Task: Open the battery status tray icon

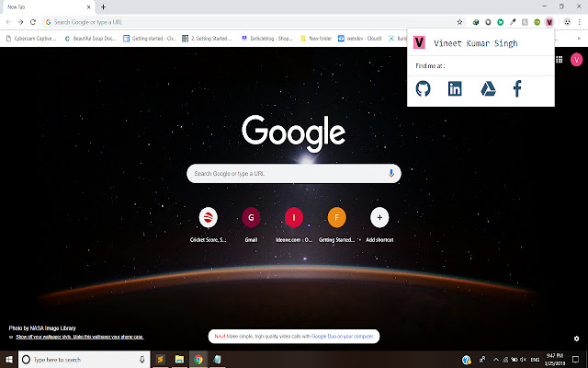Action: pos(514,360)
